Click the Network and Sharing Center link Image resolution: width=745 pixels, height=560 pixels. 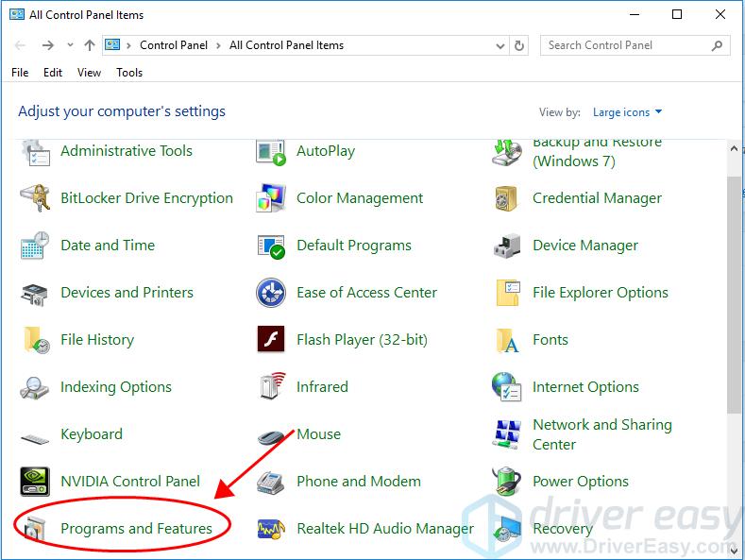coord(602,434)
